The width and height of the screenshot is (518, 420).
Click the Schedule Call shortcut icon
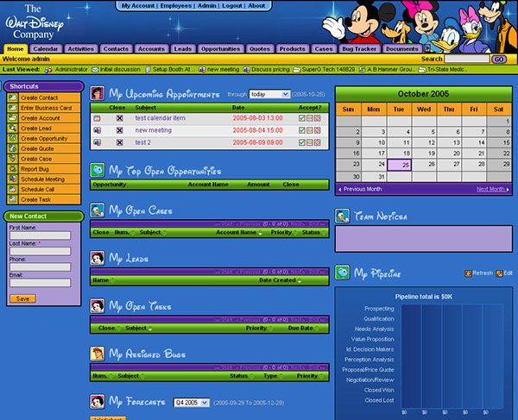point(13,190)
